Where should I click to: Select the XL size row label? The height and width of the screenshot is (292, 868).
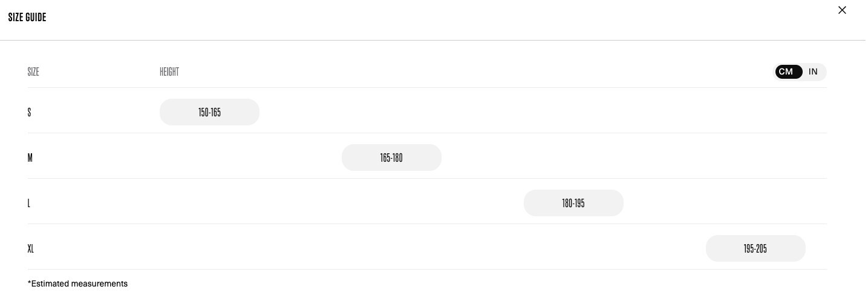[x=31, y=249]
